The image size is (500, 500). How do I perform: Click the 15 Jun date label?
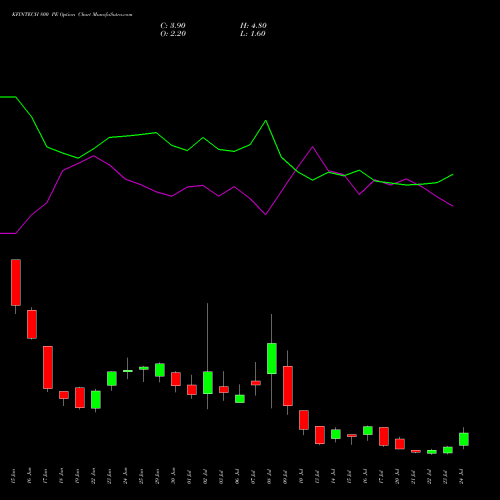coord(13,476)
